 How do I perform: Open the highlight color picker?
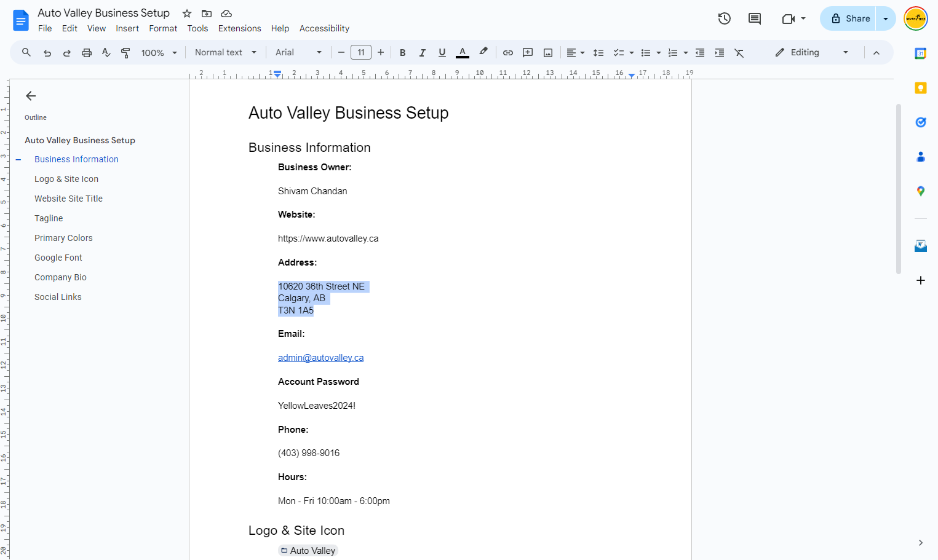[x=483, y=53]
